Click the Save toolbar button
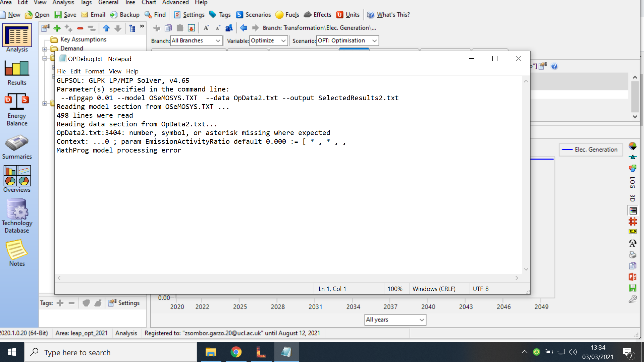The image size is (644, 362). tap(65, 15)
